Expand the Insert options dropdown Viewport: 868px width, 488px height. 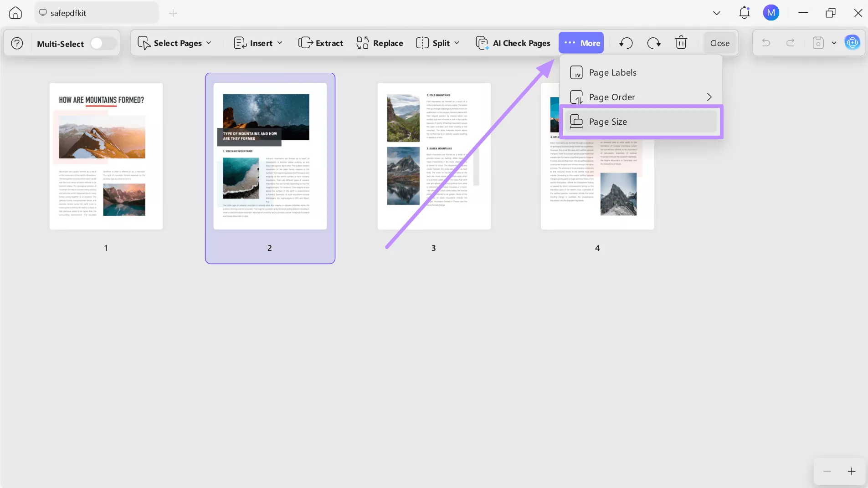[258, 43]
